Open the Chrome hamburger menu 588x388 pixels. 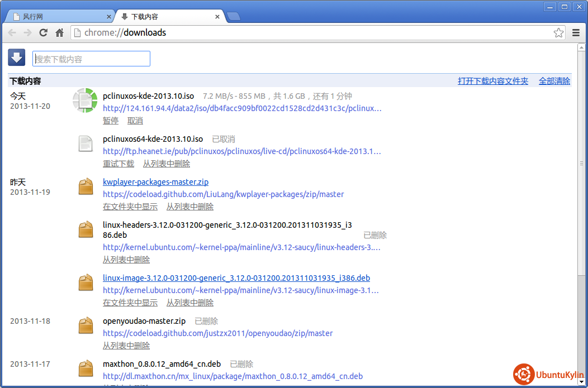coord(576,33)
